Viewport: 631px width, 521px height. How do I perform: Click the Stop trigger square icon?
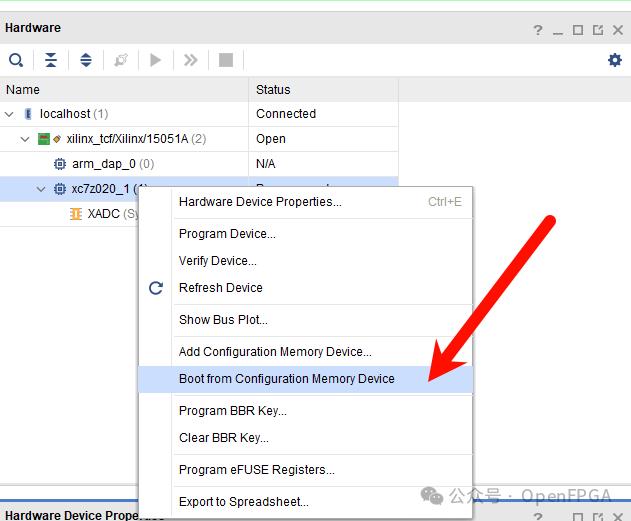[x=226, y=60]
